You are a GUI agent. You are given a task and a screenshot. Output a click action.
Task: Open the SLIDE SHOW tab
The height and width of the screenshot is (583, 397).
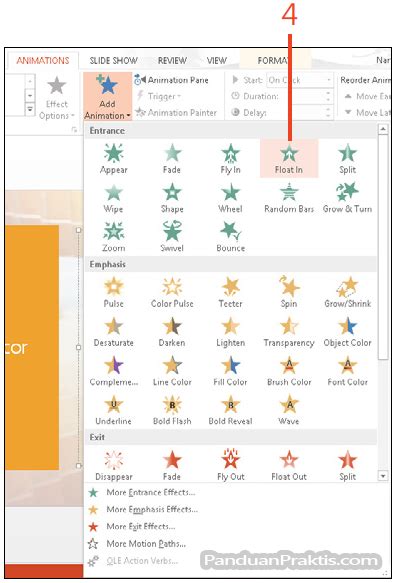(113, 61)
